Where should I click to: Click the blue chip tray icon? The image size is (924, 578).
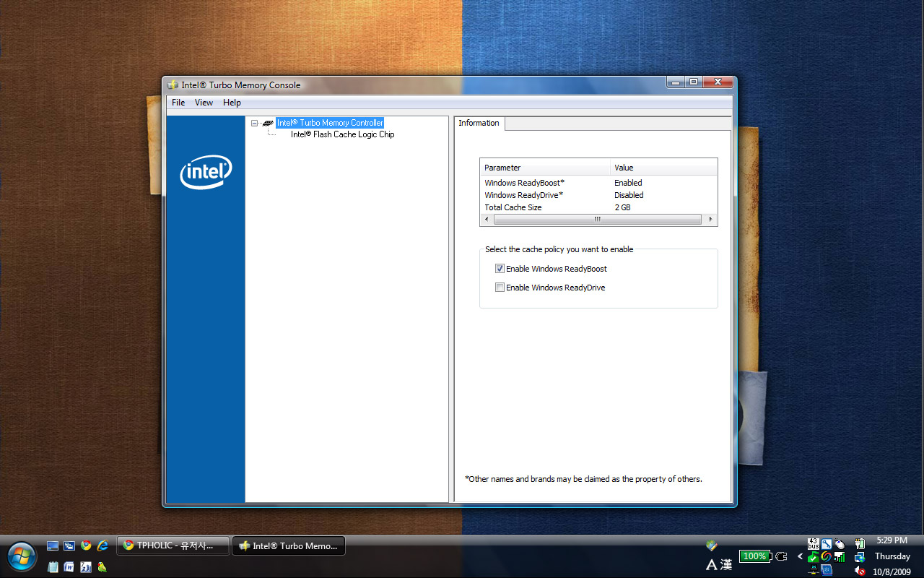coord(827,569)
